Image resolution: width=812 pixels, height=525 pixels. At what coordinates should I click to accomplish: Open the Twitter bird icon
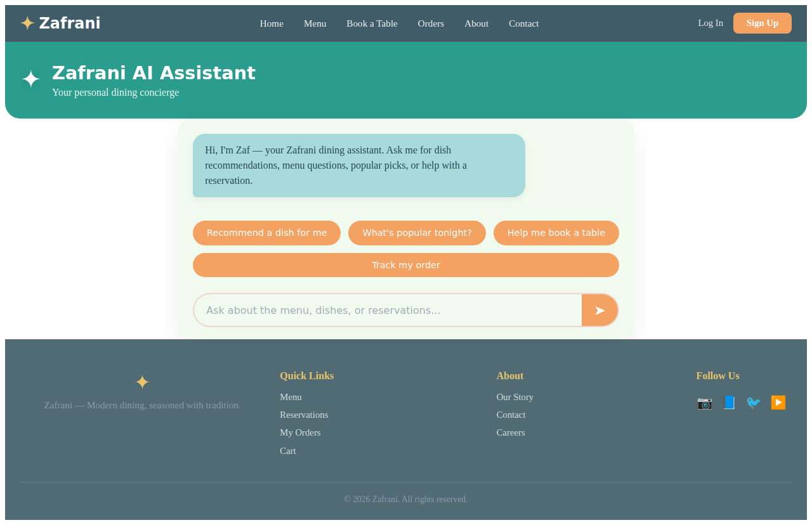point(754,403)
